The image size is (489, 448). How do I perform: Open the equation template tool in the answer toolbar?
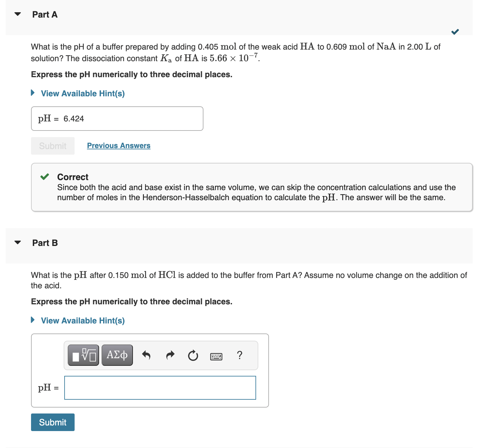click(83, 355)
